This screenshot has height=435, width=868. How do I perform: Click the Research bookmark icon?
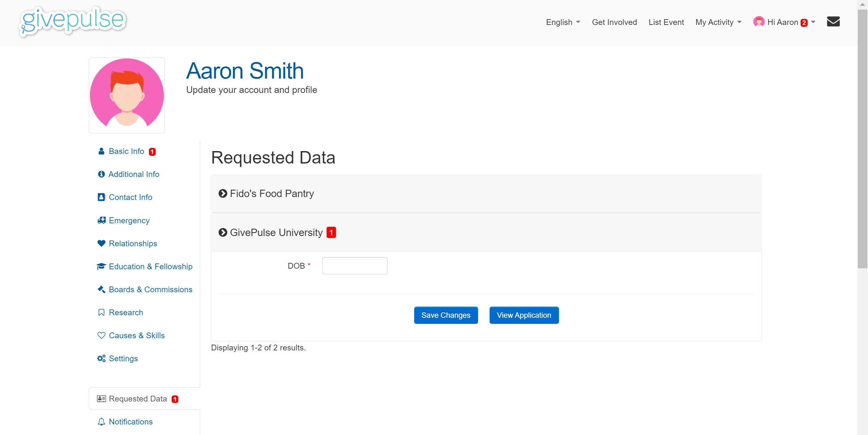(x=101, y=312)
